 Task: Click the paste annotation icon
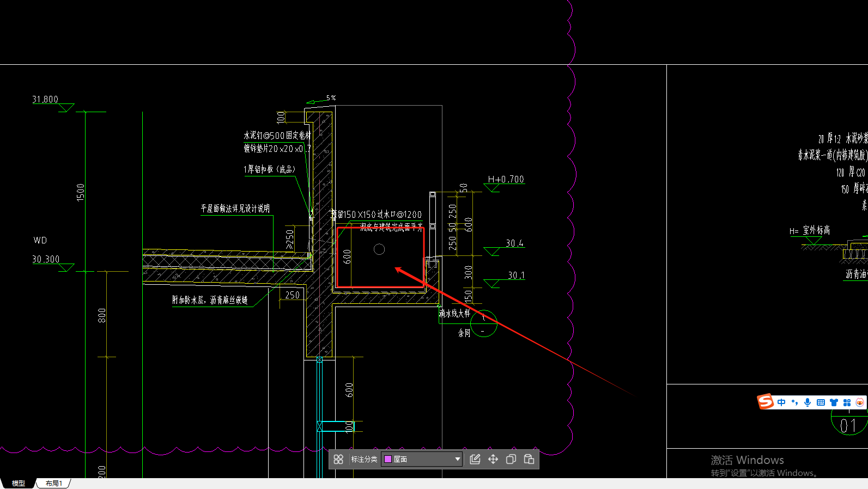(529, 459)
